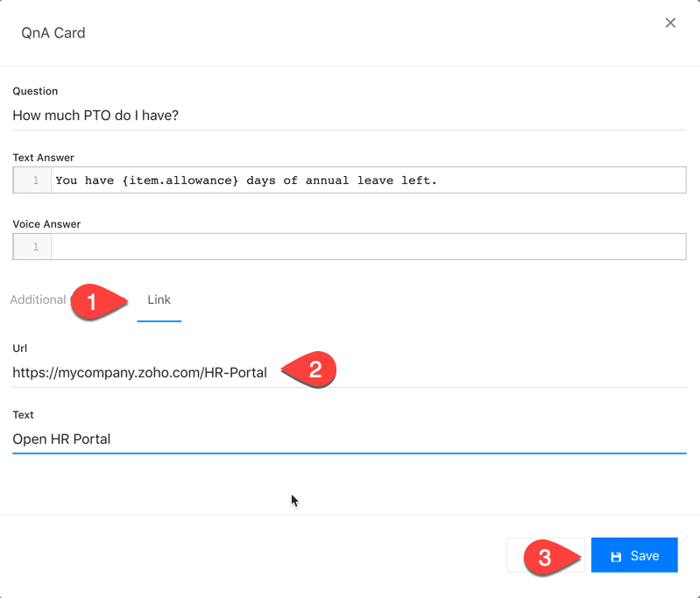Click line number 1 in Text Answer gutter
The height and width of the screenshot is (598, 700).
[x=36, y=180]
